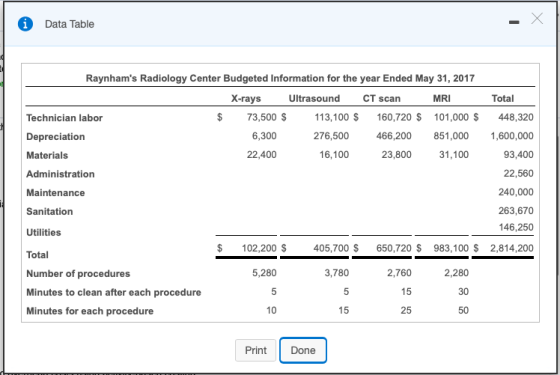Click the Total row label
This screenshot has height=375, width=560.
click(37, 255)
